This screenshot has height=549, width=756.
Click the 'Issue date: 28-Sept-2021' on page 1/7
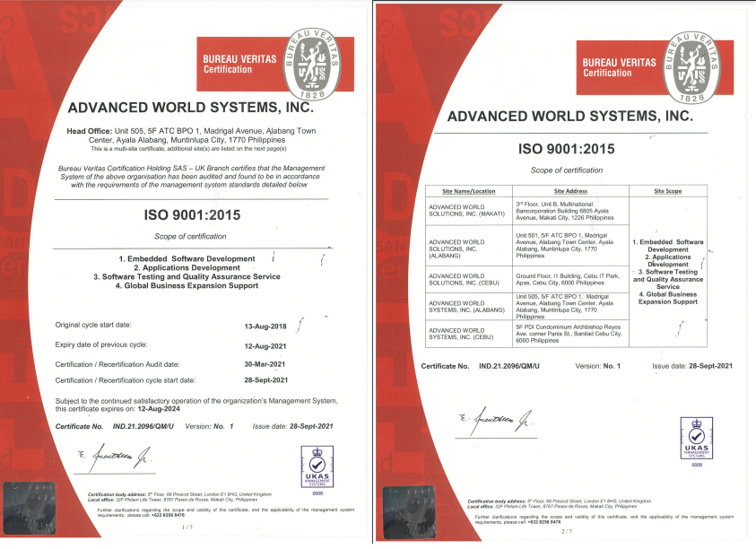292,426
